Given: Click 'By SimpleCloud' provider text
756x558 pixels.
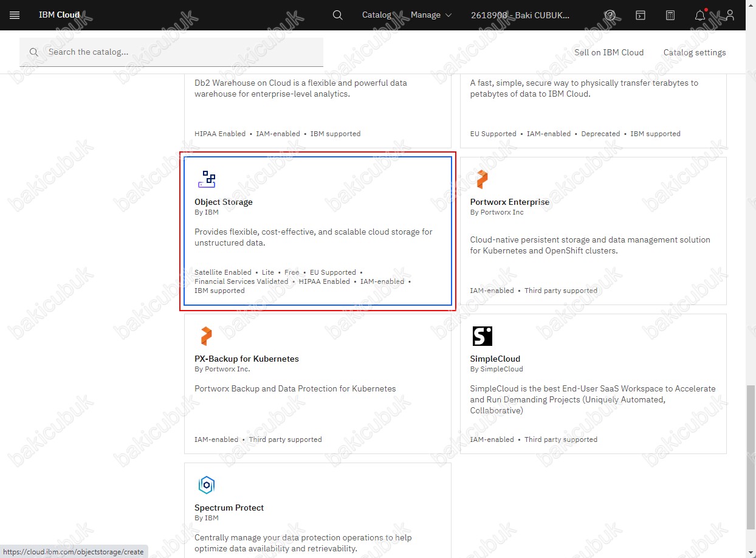Looking at the screenshot, I should [x=497, y=369].
